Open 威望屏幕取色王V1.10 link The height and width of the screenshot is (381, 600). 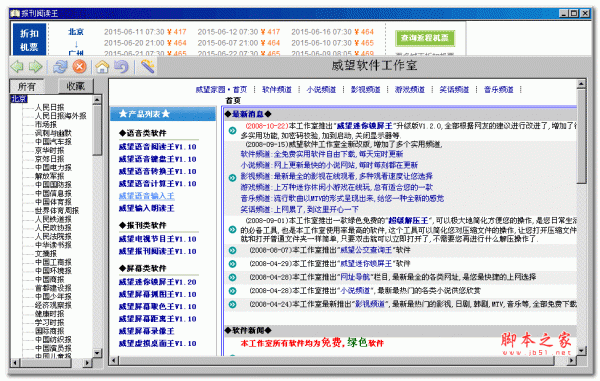pos(157,306)
